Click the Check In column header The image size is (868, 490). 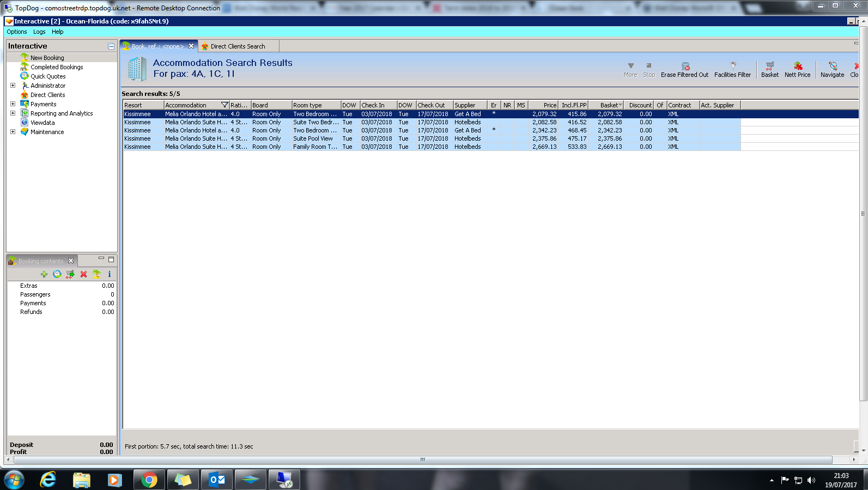[378, 105]
